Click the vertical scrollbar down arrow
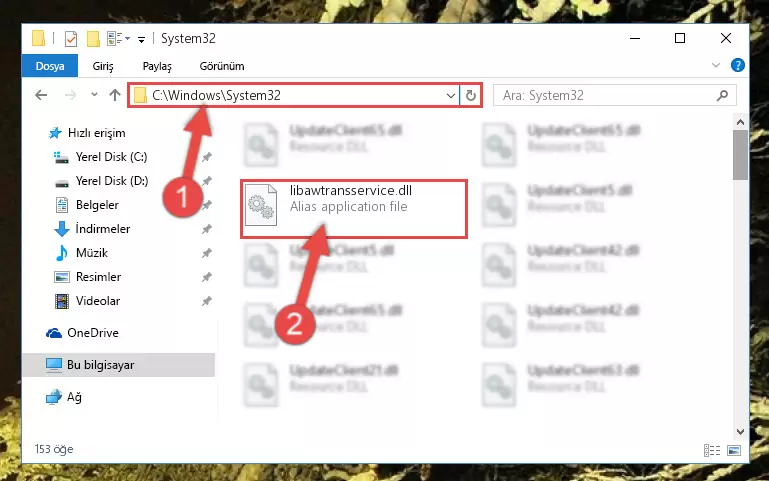Screen dimensions: 769x481 [741, 432]
